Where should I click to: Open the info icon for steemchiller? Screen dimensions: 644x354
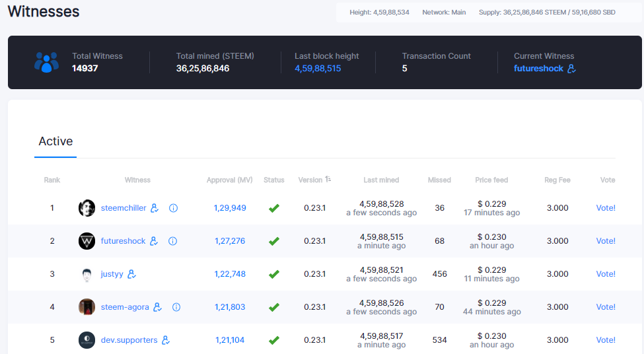tap(173, 208)
